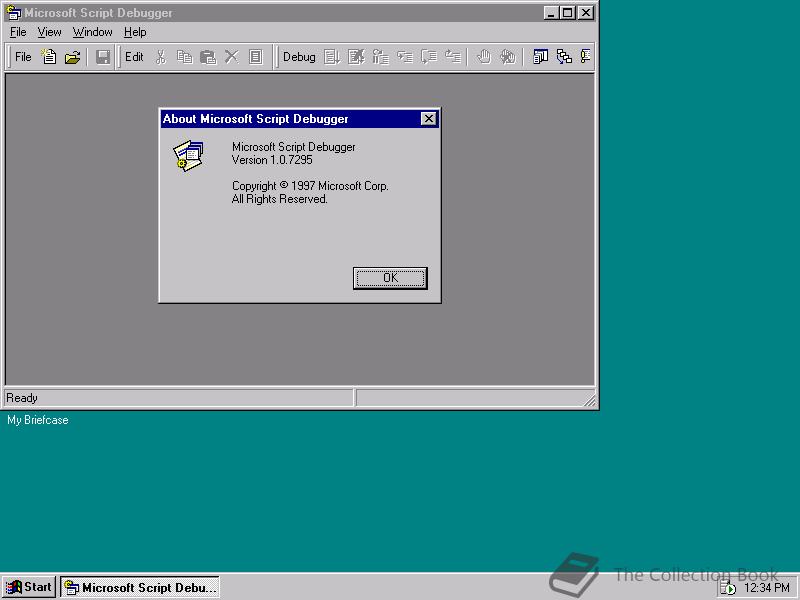Click the Edit toolbar label
The height and width of the screenshot is (600, 800).
[134, 57]
